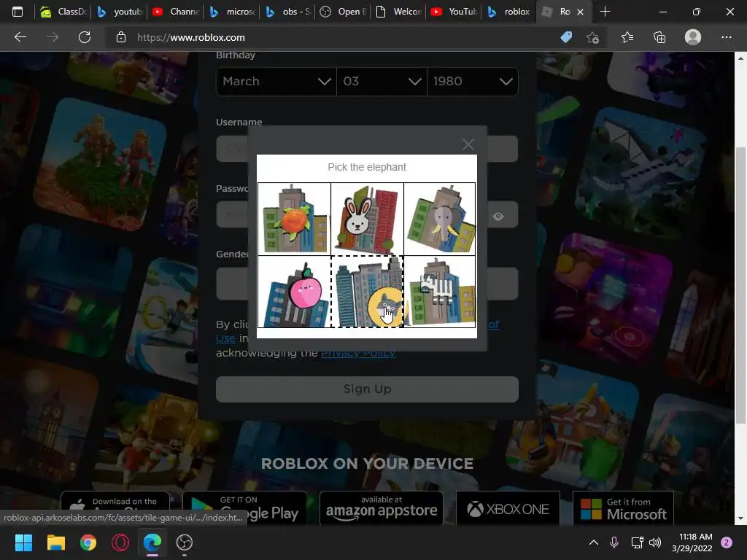
Task: Click the page vertical scrollbar thumb
Action: (x=740, y=285)
